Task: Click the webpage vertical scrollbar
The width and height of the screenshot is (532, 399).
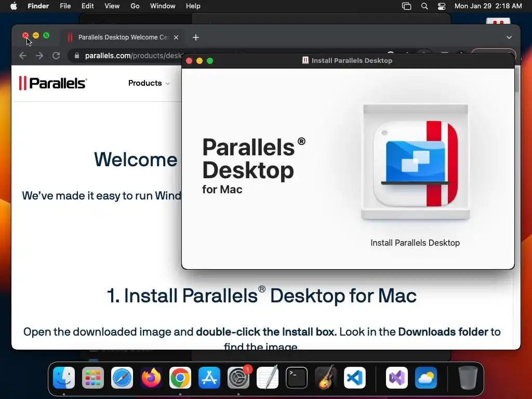Action: [517, 79]
